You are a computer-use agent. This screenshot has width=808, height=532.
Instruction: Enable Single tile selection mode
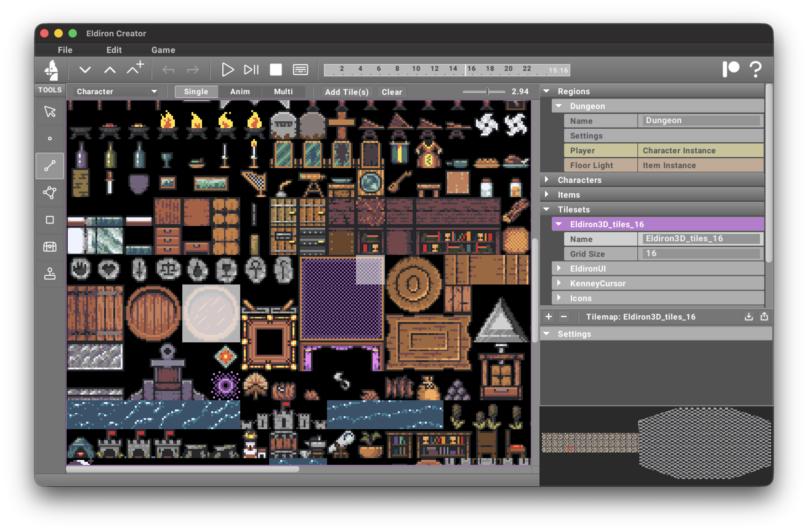pyautogui.click(x=196, y=91)
